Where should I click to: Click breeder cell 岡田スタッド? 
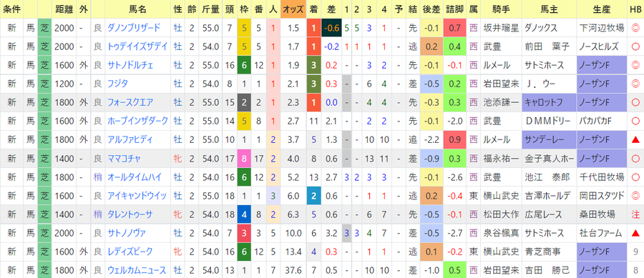(601, 196)
